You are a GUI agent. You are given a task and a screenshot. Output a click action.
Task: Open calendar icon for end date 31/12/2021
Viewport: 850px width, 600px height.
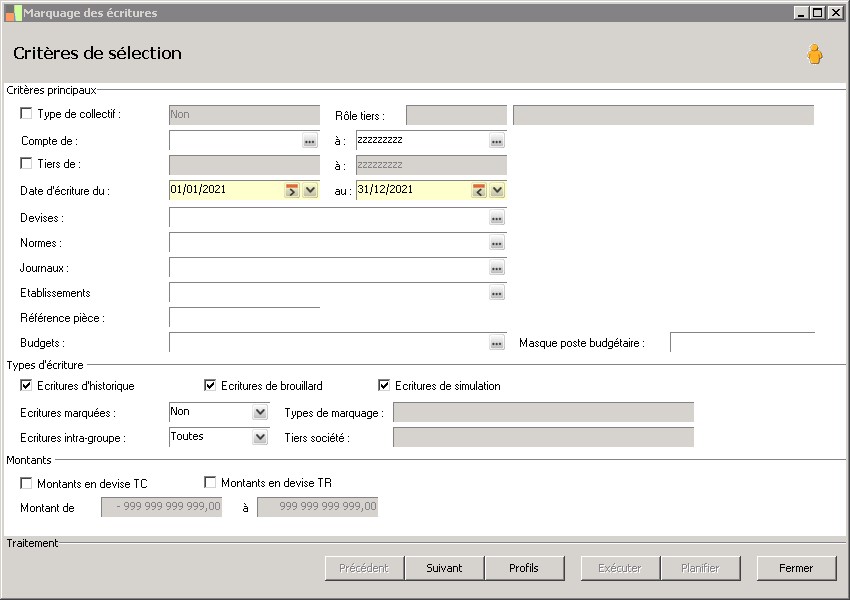coord(479,190)
